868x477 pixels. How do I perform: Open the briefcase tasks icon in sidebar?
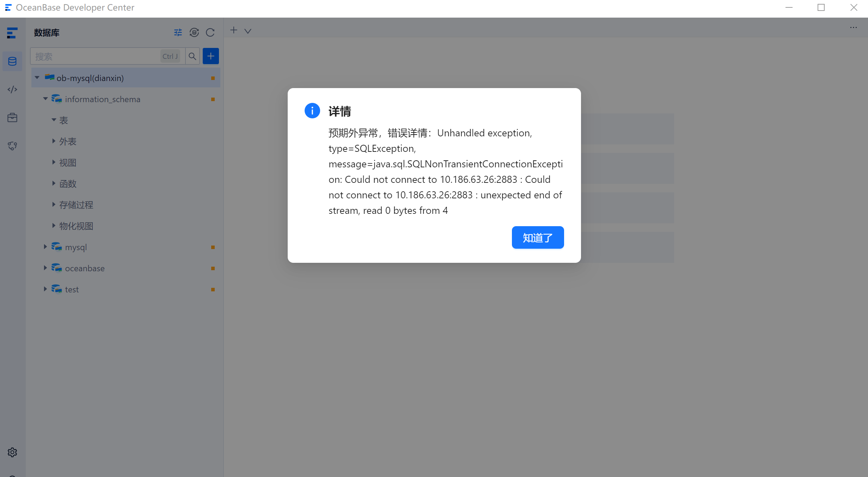coord(12,118)
